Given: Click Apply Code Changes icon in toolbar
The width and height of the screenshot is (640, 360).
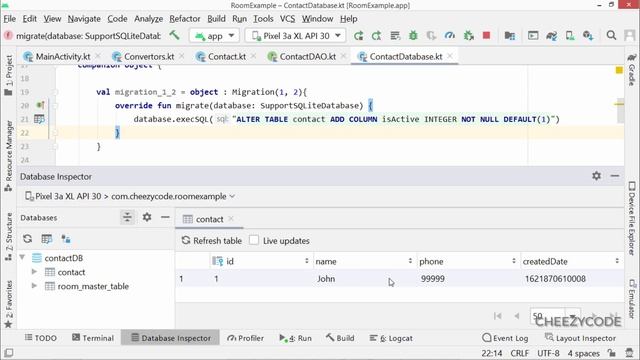Looking at the screenshot, I should tap(395, 36).
